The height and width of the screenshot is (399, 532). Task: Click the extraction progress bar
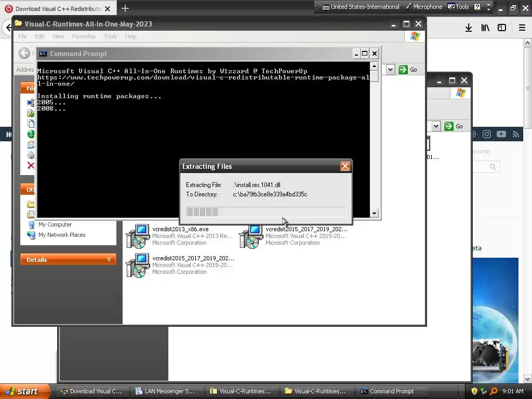click(x=266, y=212)
